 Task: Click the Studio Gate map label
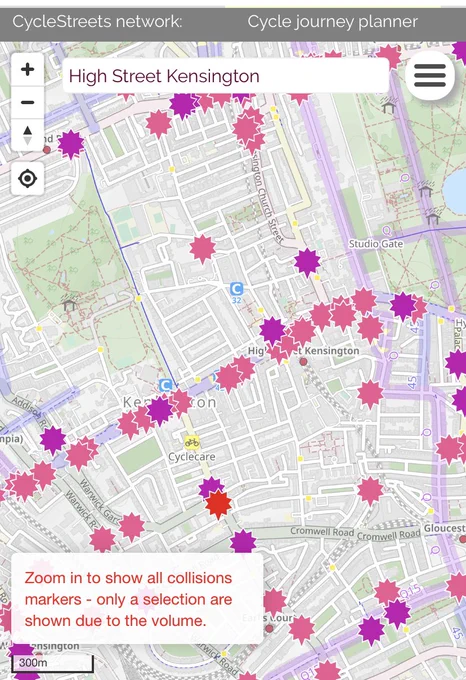tap(376, 244)
